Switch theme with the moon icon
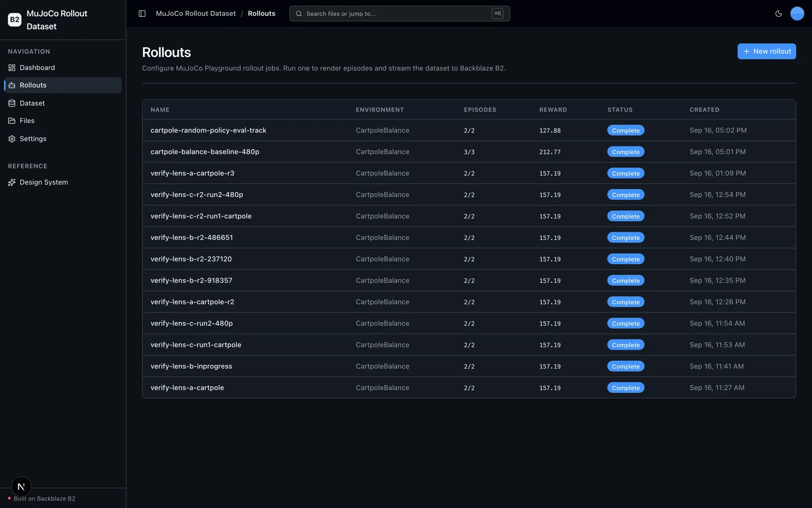This screenshot has height=508, width=812. coord(779,14)
